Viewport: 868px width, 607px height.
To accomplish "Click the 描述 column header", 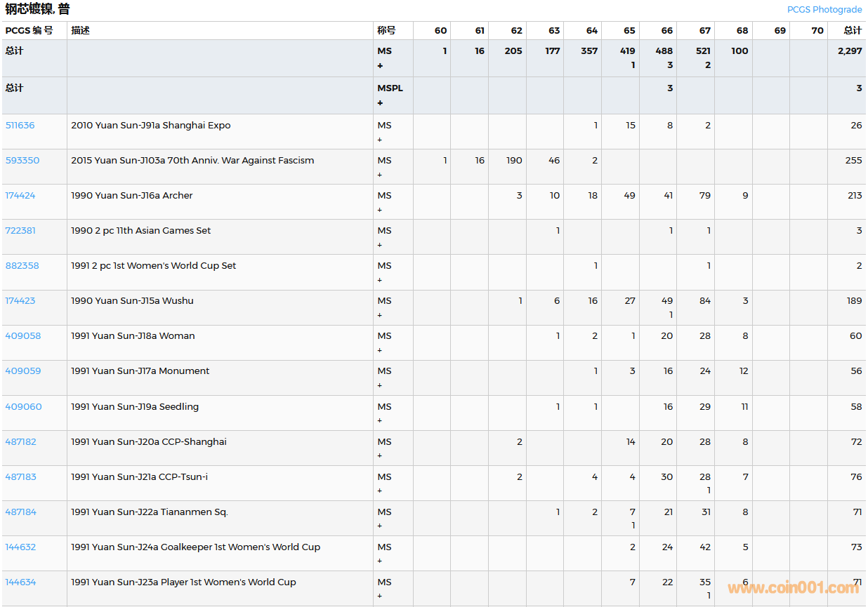I will (x=80, y=31).
